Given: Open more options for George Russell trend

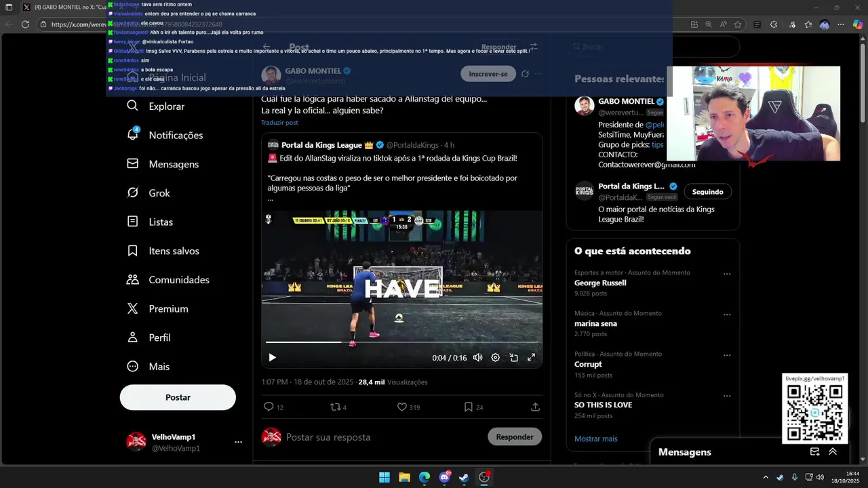Looking at the screenshot, I should (727, 274).
